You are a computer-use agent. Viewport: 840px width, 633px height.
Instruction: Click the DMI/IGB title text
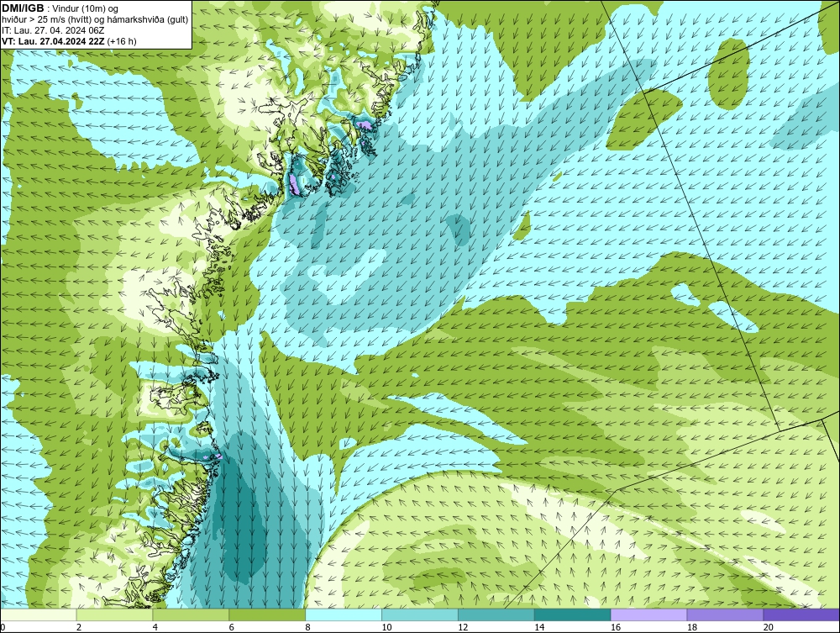23,8
